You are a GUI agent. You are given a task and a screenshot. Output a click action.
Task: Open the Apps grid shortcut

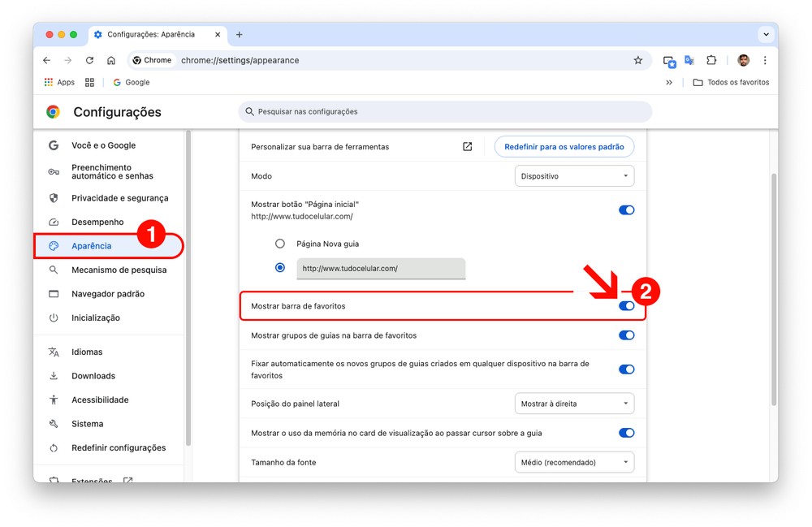click(x=59, y=82)
